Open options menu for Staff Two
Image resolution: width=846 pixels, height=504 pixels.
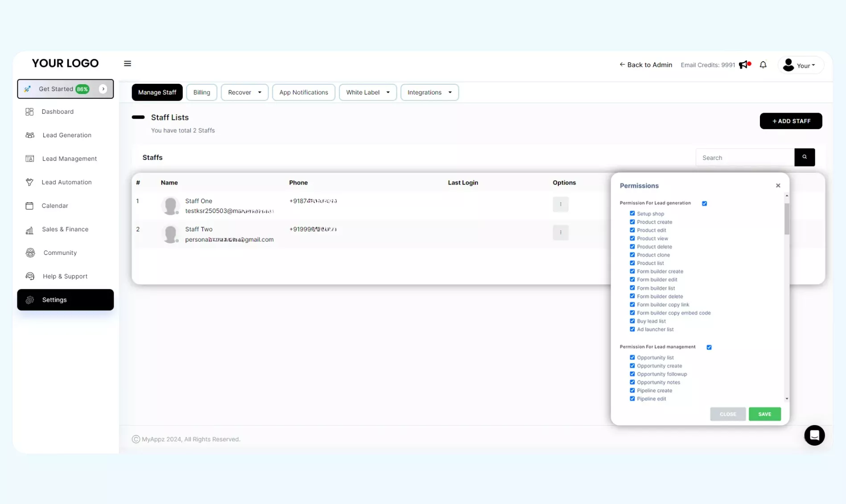click(x=561, y=233)
